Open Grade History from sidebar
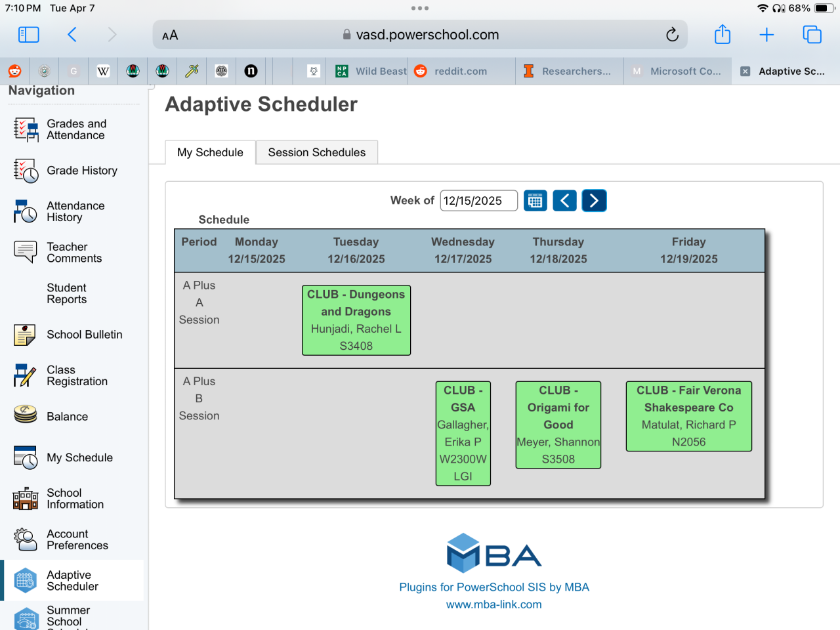840x630 pixels. point(81,171)
